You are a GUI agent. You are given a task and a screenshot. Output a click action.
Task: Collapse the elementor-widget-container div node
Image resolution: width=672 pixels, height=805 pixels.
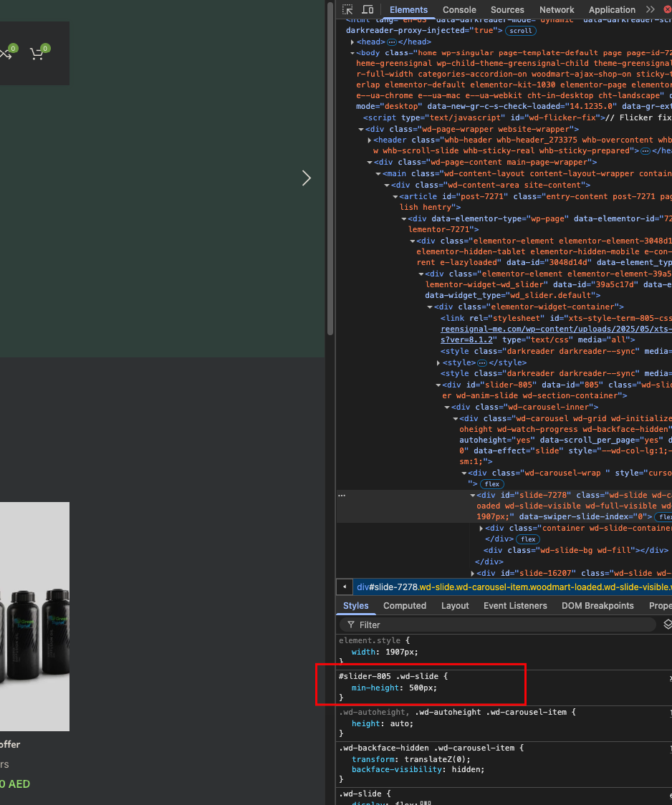[x=430, y=307]
